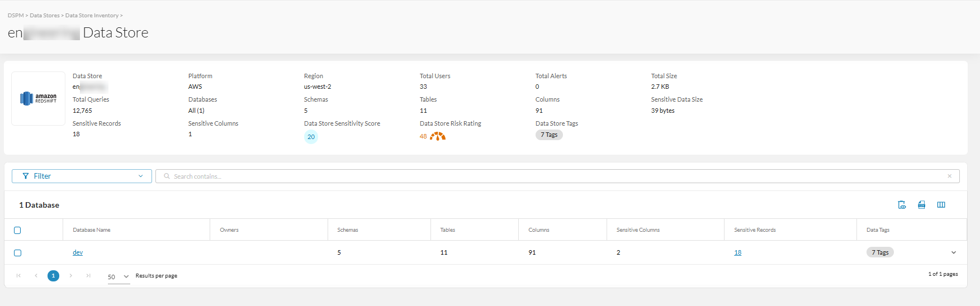
Task: Sort by Database Name column
Action: point(92,230)
